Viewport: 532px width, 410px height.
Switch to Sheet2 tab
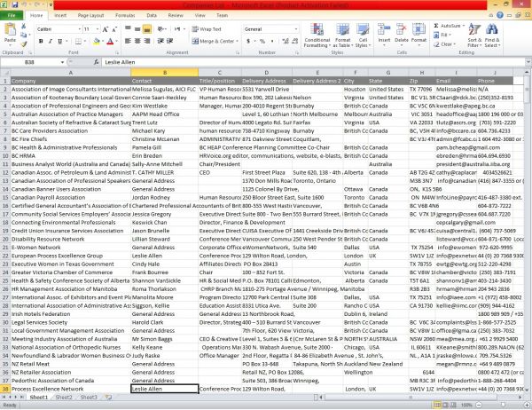click(64, 397)
